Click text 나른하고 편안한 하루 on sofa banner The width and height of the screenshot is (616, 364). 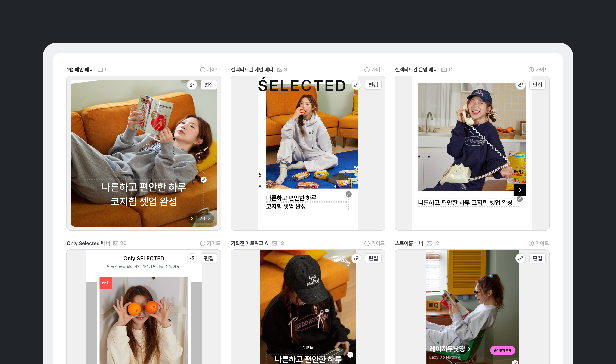pos(144,187)
